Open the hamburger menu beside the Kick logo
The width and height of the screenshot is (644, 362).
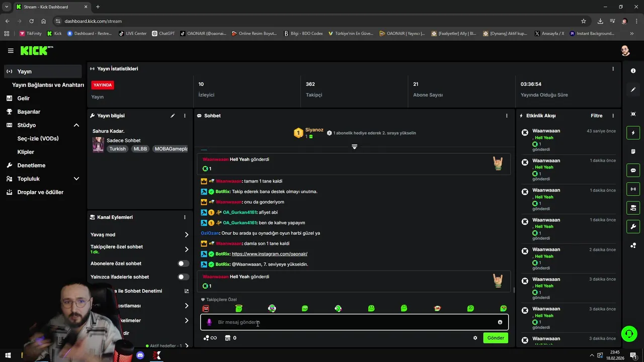tap(11, 51)
